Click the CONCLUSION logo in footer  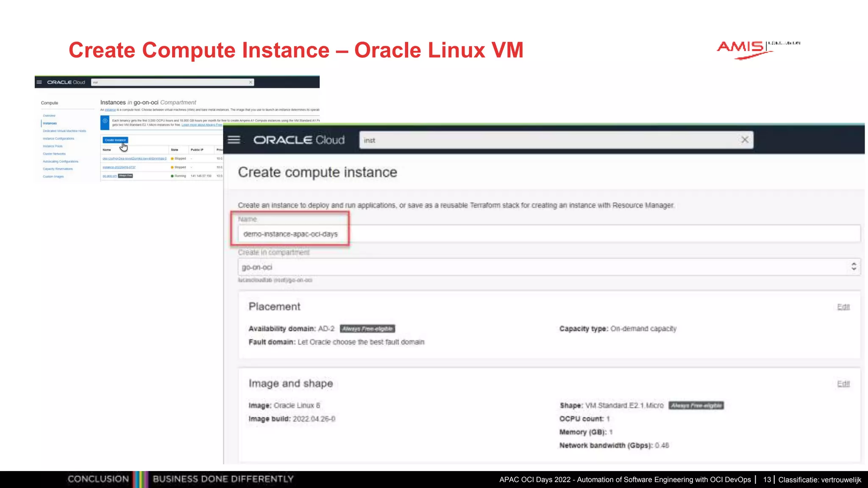(x=98, y=479)
